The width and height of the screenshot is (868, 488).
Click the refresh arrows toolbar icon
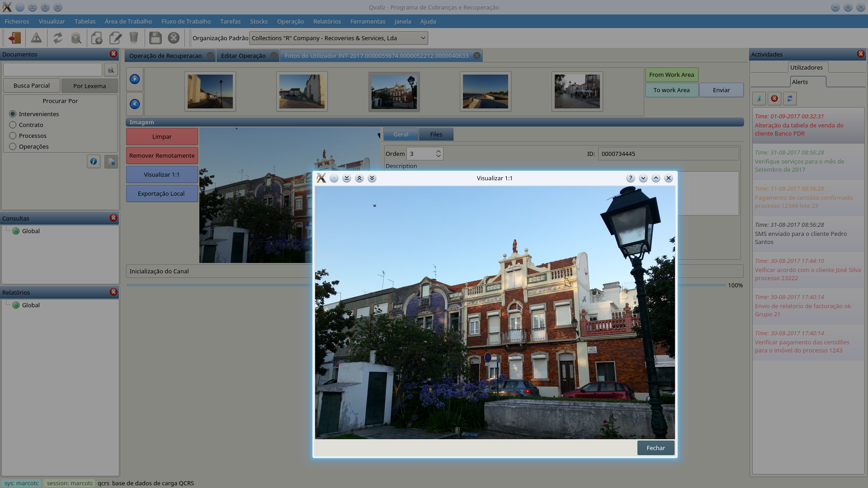58,38
